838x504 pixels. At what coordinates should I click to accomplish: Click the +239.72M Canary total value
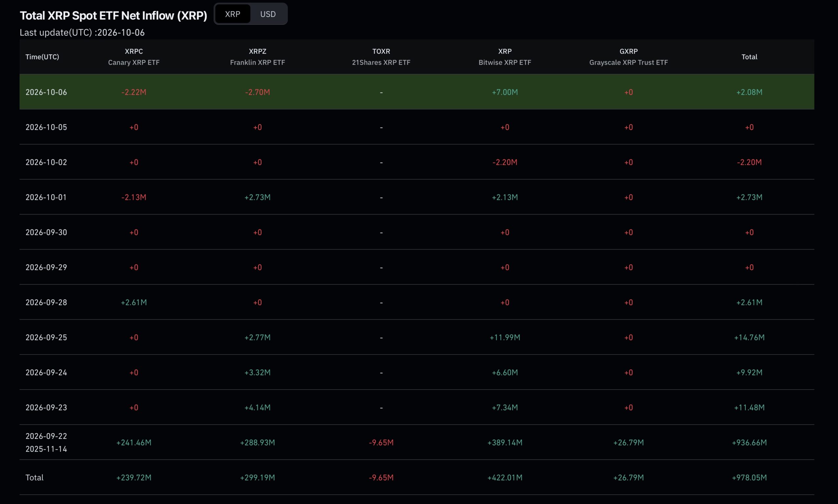point(134,478)
